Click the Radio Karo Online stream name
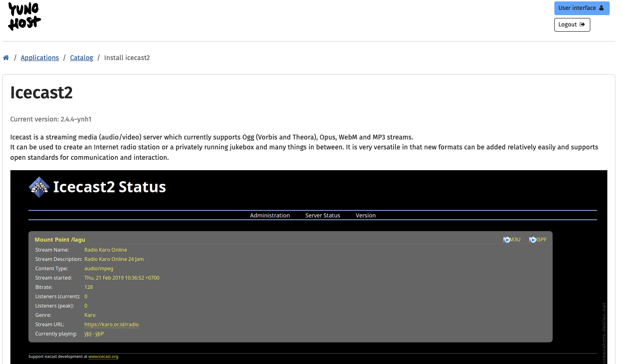The width and height of the screenshot is (622, 364). tap(105, 250)
